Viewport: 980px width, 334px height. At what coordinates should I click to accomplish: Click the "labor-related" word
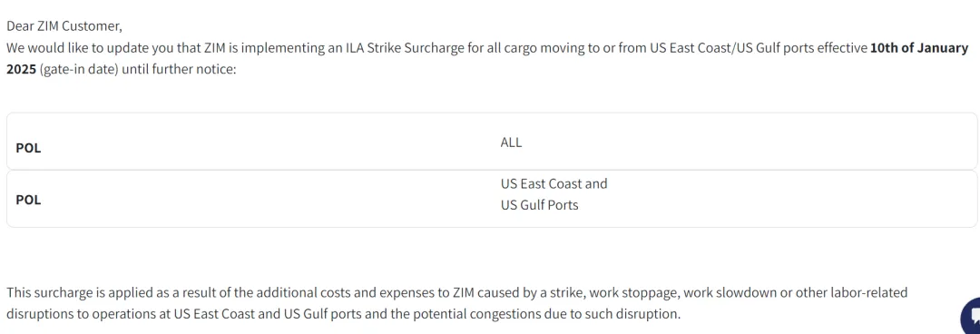click(869, 293)
